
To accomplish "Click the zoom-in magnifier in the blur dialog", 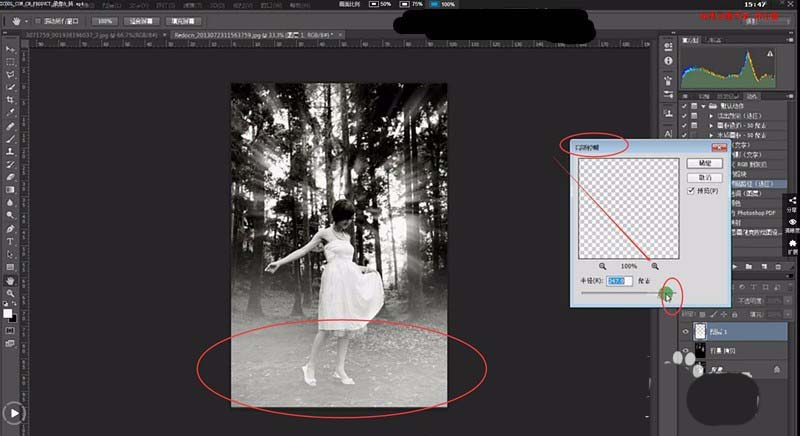I will coord(655,265).
